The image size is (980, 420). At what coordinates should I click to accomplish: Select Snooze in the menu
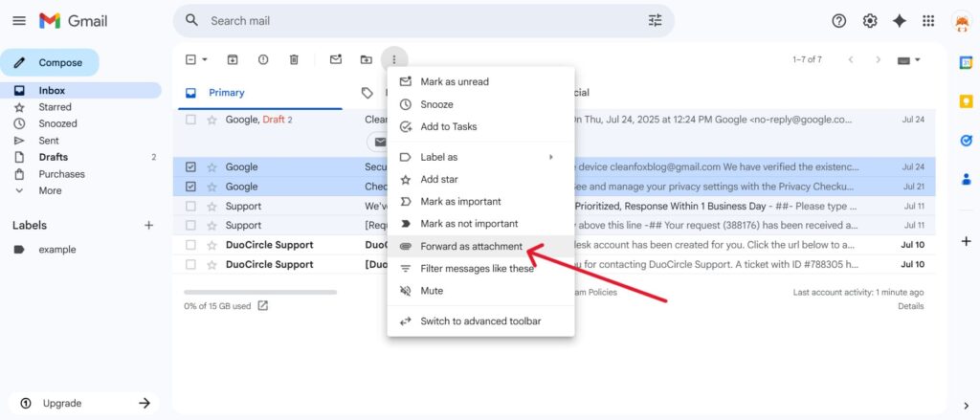point(480,104)
